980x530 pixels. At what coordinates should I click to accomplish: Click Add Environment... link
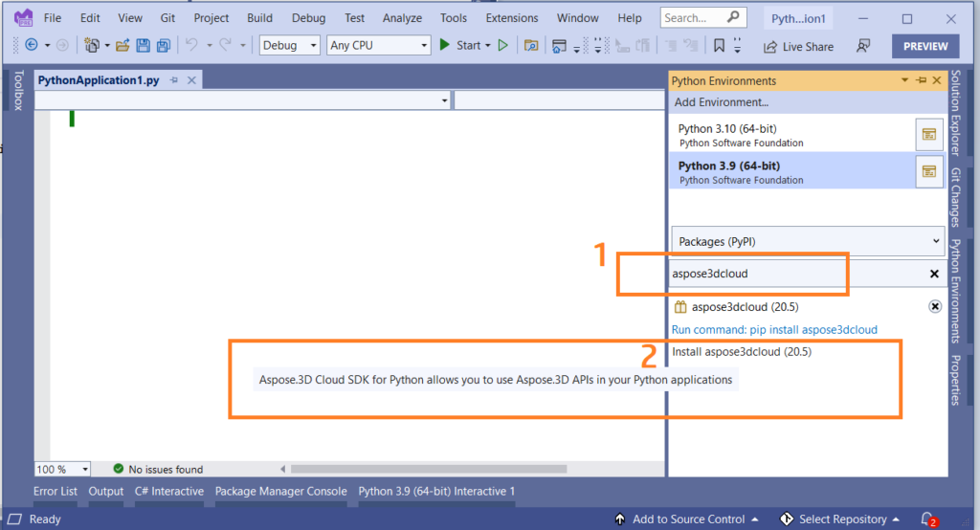722,101
